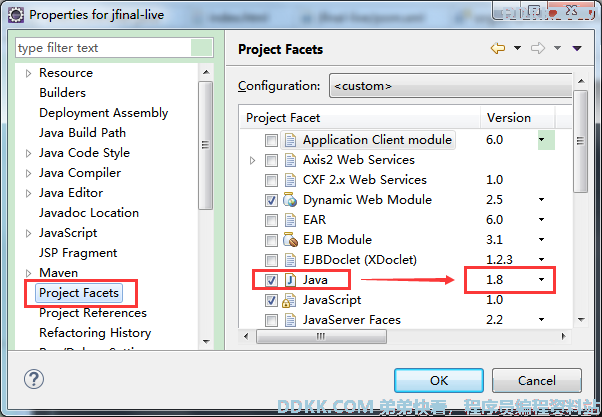Click the Axis2 Web Services file icon
Image resolution: width=602 pixels, height=417 pixels.
tap(290, 160)
